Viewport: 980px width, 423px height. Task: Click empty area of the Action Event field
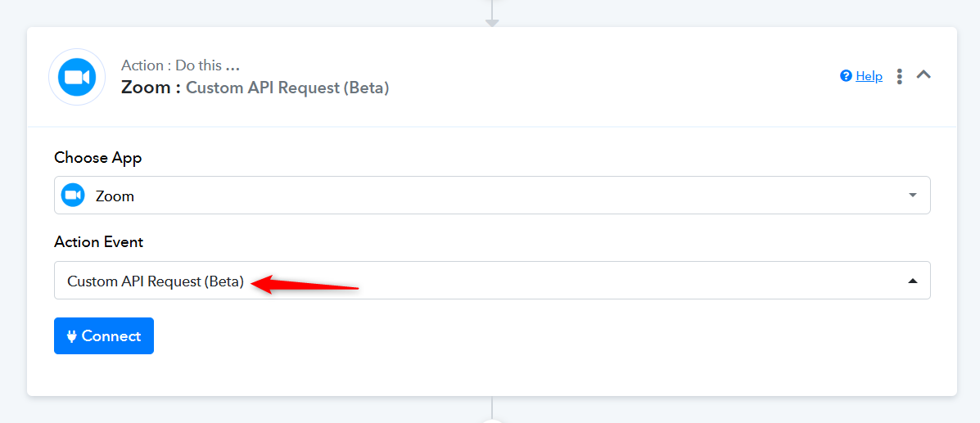(625, 281)
